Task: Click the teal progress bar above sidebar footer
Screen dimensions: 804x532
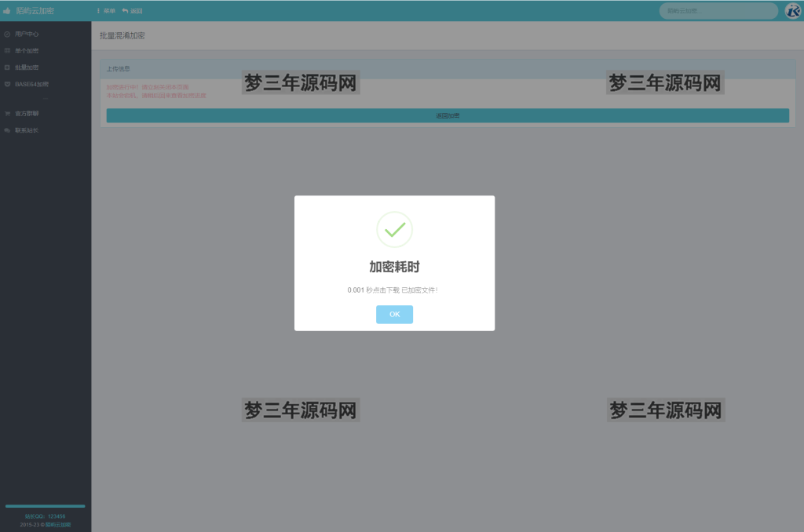Action: (45, 506)
